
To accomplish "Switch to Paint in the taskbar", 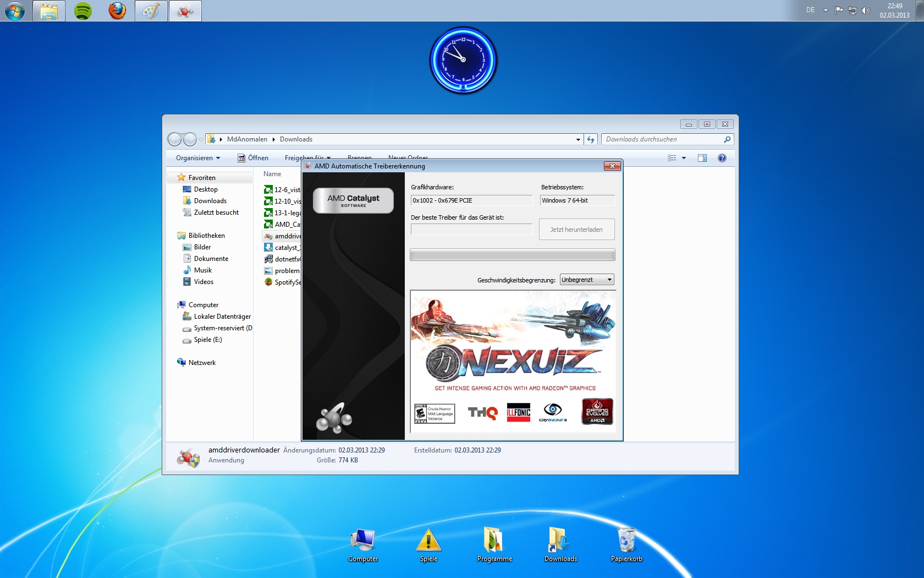I will click(x=151, y=11).
